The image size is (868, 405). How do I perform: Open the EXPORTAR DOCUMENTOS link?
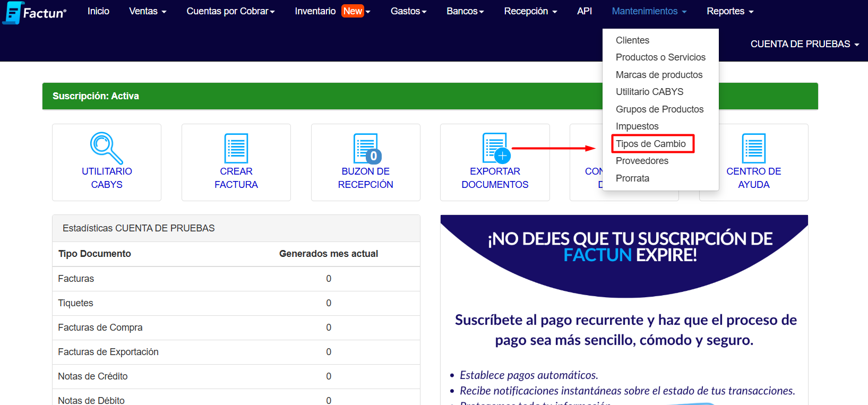[495, 178]
